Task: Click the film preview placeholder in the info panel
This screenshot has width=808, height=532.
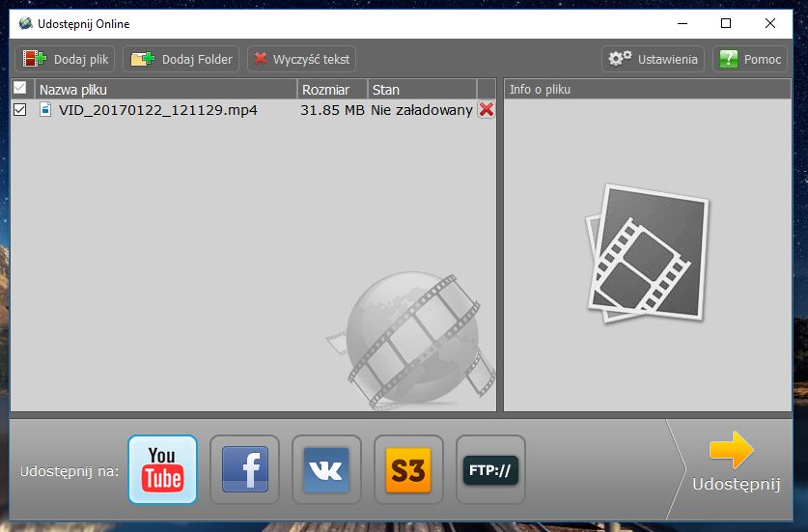Action: point(647,253)
